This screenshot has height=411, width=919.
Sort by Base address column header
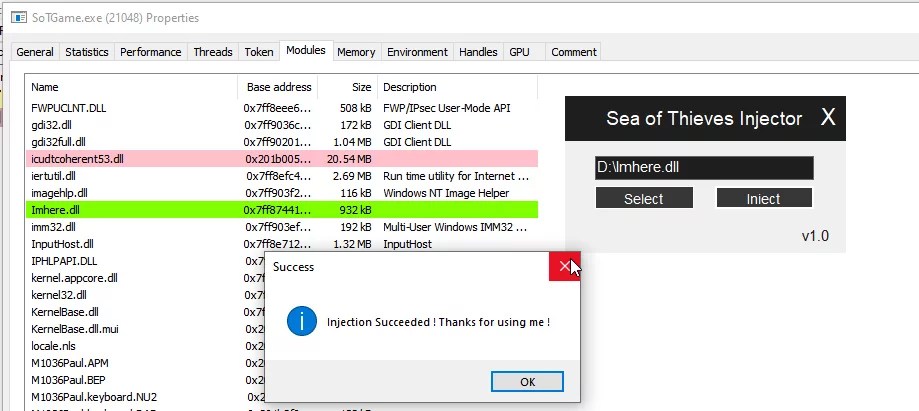pos(278,87)
